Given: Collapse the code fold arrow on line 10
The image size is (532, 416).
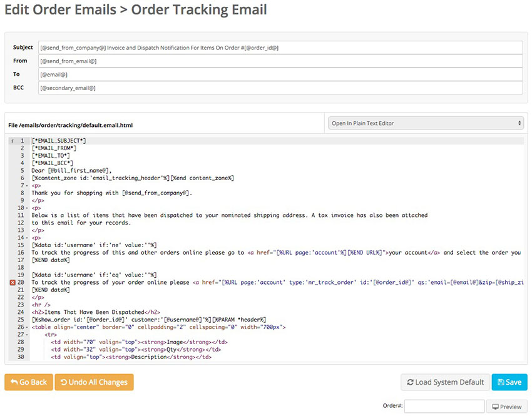Looking at the screenshot, I should [x=27, y=208].
